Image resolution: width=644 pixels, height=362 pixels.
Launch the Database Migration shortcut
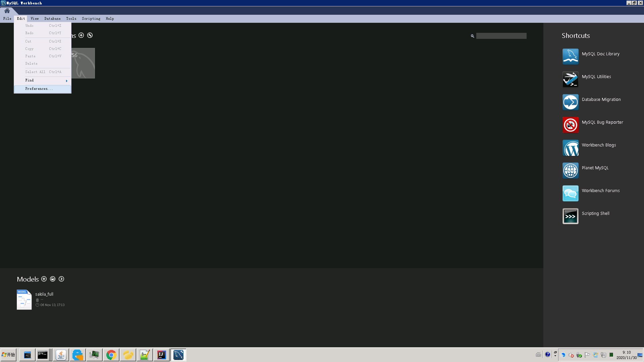[601, 99]
